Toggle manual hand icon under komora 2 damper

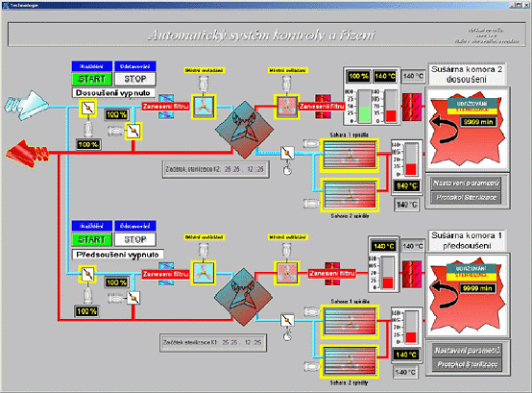287,169
